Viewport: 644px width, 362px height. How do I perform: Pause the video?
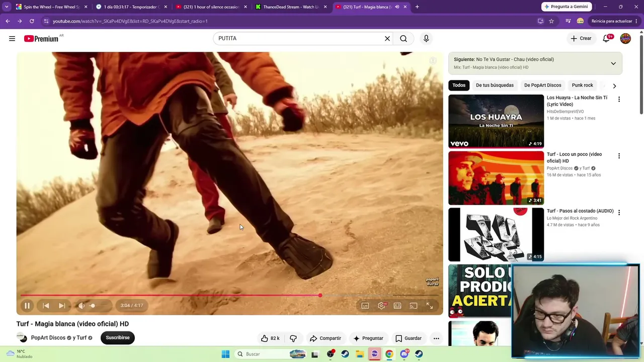(x=27, y=306)
